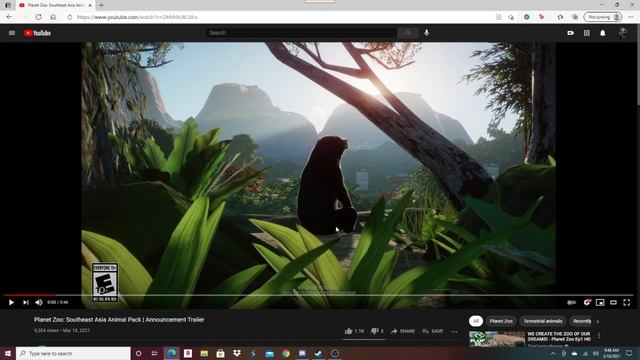Screen dimensions: 640x360
Task: Open Microsoft Edge from taskbar
Action: click(171, 353)
